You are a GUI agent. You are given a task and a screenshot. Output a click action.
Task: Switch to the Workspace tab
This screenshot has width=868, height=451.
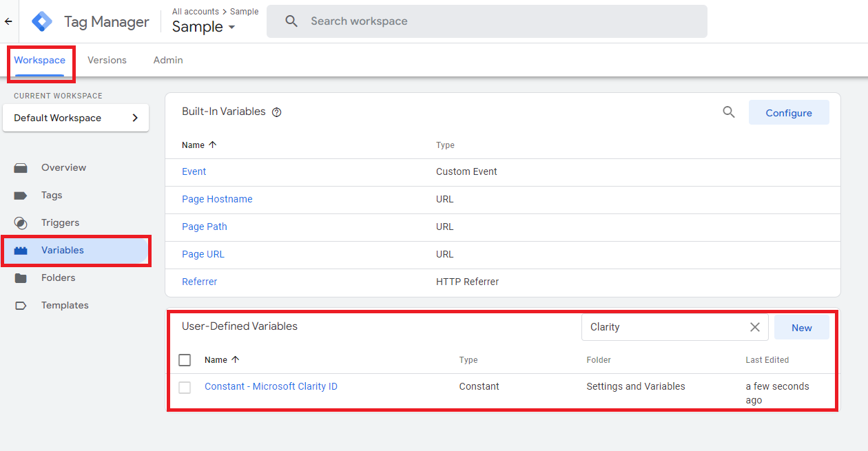[x=39, y=60]
